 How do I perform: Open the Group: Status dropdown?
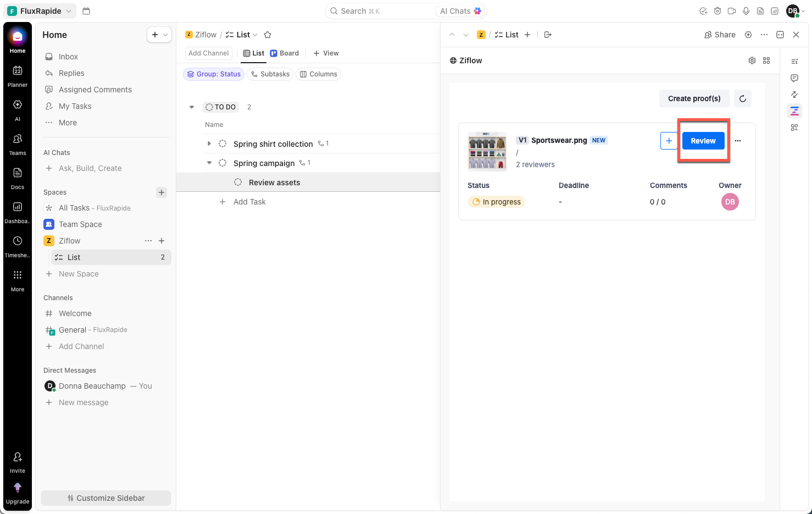(x=214, y=74)
